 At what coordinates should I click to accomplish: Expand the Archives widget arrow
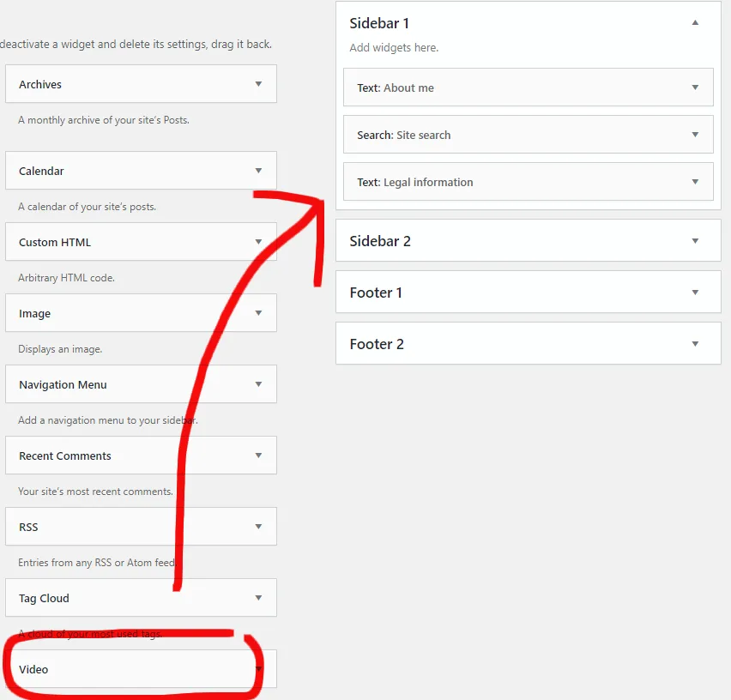(x=258, y=84)
